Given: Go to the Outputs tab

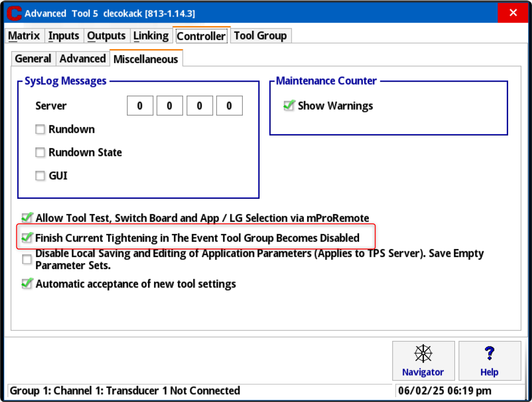Looking at the screenshot, I should click(107, 36).
